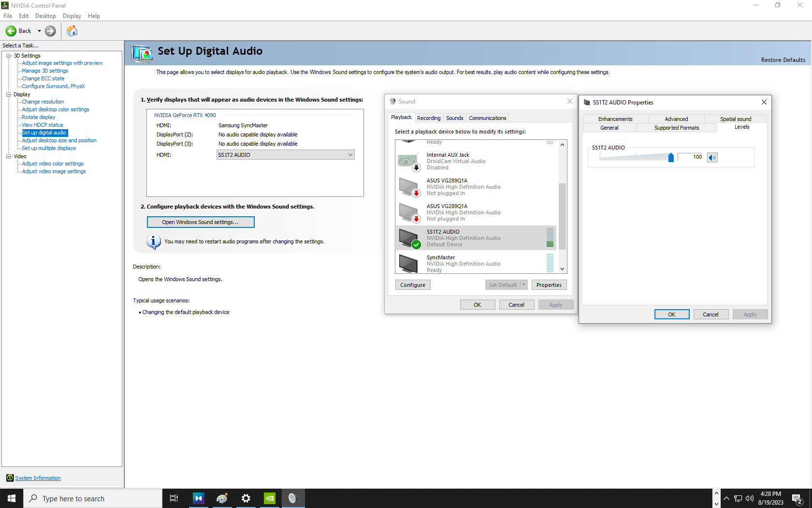Image resolution: width=812 pixels, height=508 pixels.
Task: Click Properties button in Sound dialog
Action: 549,285
